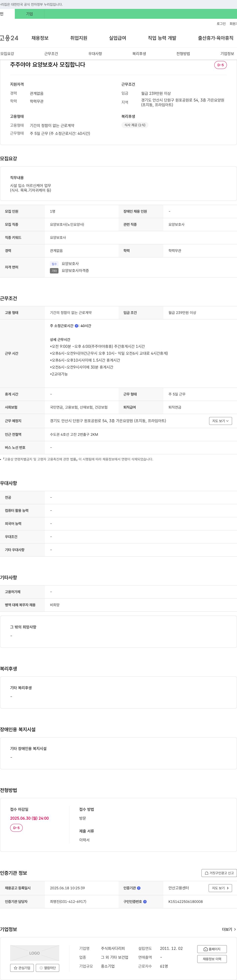Expand 더보기 in 기업정보 section
The image size is (237, 980).
[229, 929]
